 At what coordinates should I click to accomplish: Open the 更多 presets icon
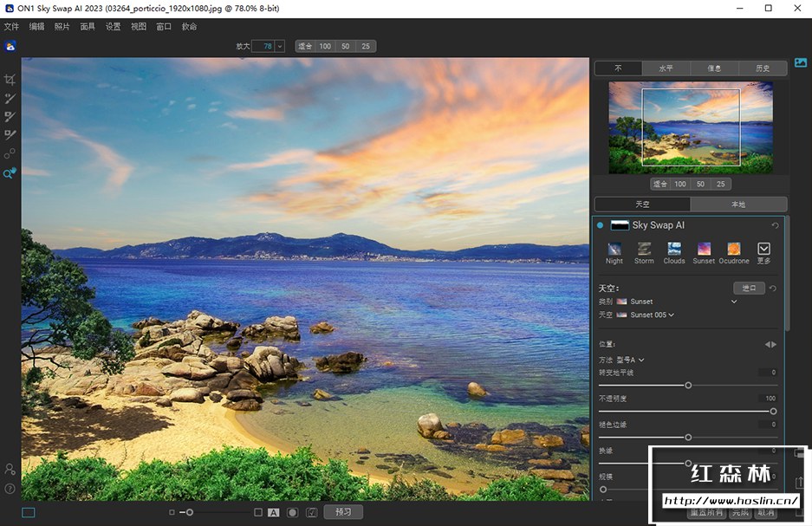(x=763, y=250)
